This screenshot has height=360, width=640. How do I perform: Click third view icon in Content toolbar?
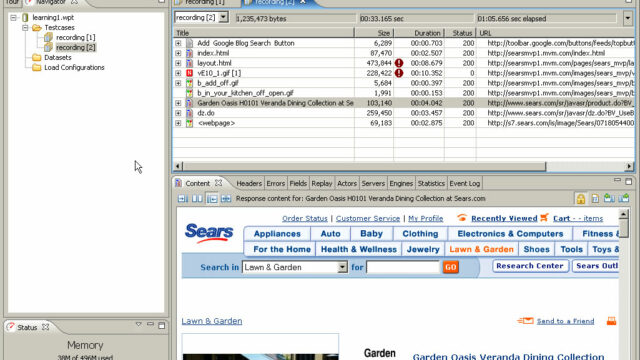212,199
